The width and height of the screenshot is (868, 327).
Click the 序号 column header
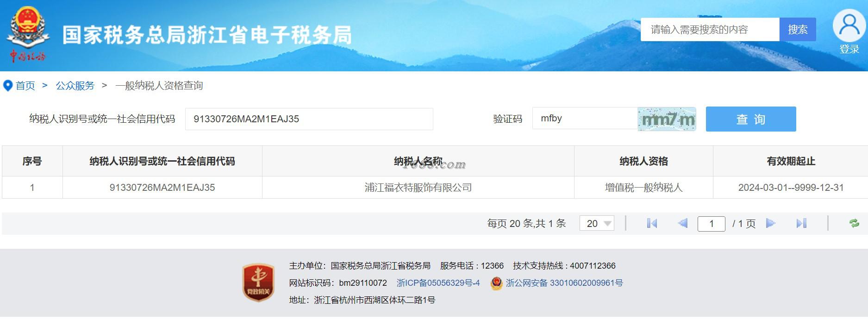[32, 161]
